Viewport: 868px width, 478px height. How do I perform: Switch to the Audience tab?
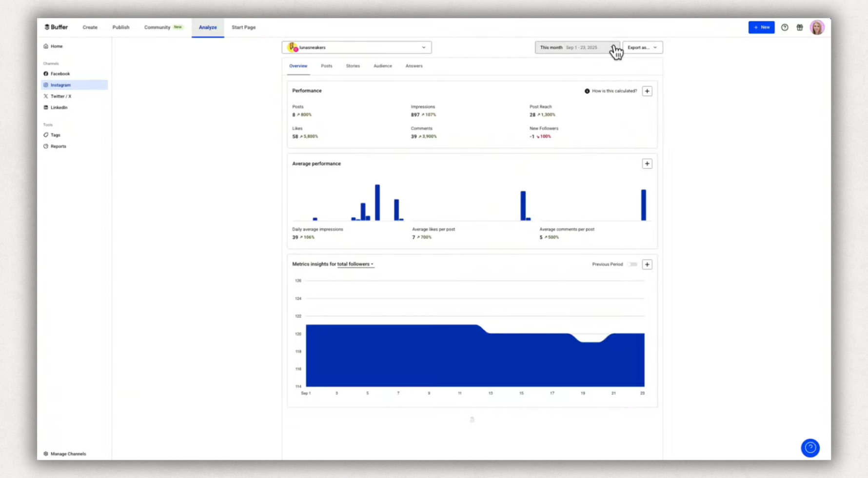(382, 66)
